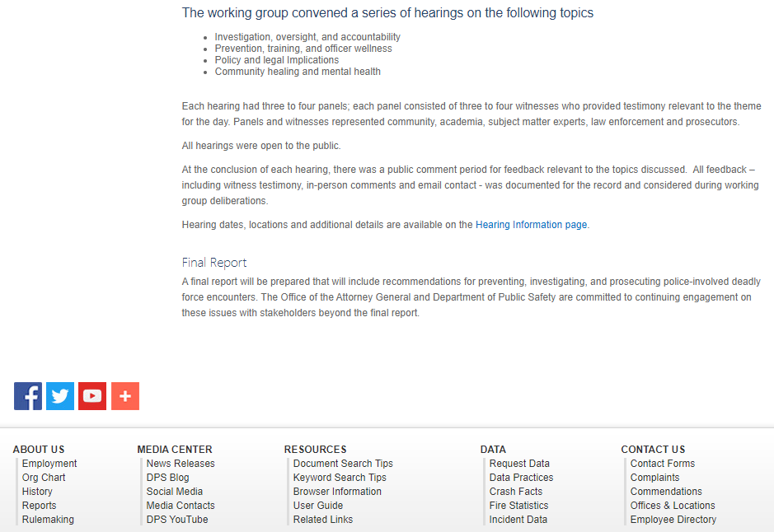
Task: Open Data Practices link
Action: pos(521,478)
